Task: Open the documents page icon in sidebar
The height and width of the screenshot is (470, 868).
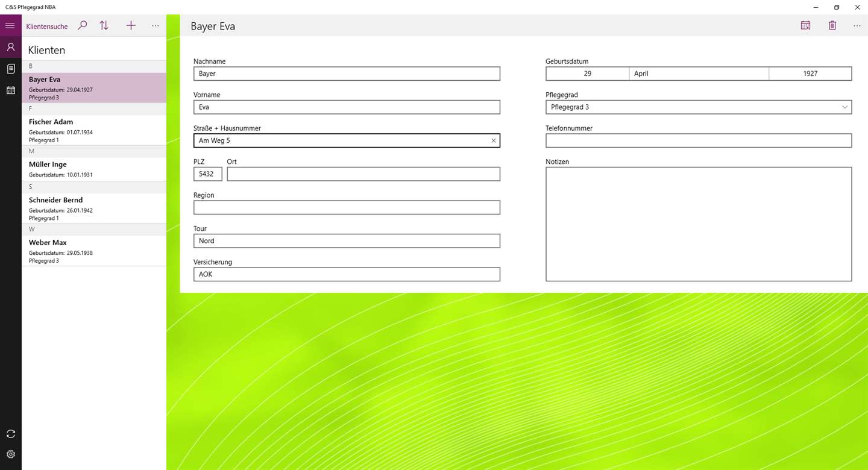Action: tap(10, 69)
